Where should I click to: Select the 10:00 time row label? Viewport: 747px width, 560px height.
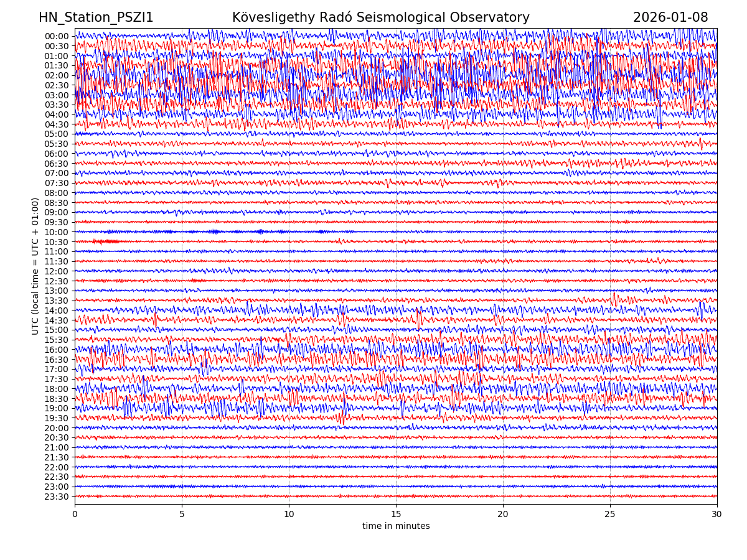[56, 232]
